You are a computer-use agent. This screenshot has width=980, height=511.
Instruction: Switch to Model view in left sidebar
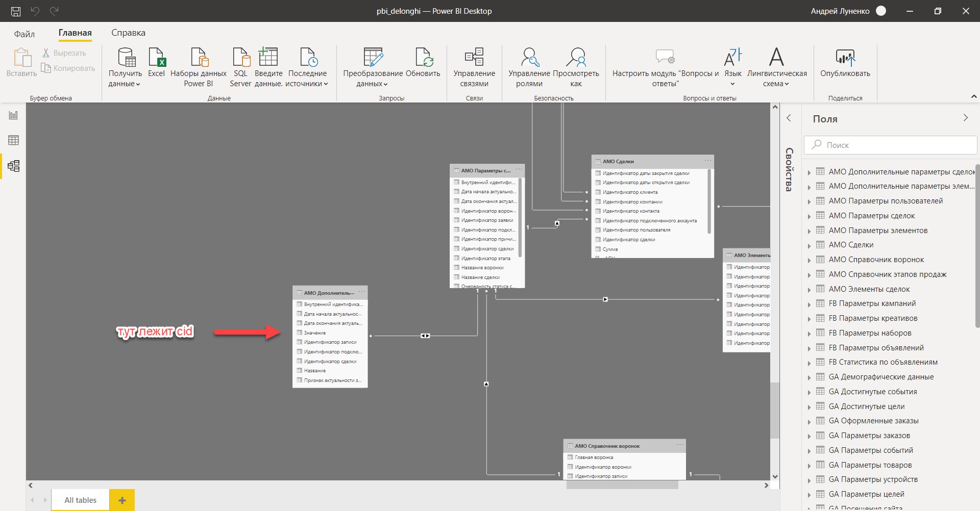tap(13, 166)
